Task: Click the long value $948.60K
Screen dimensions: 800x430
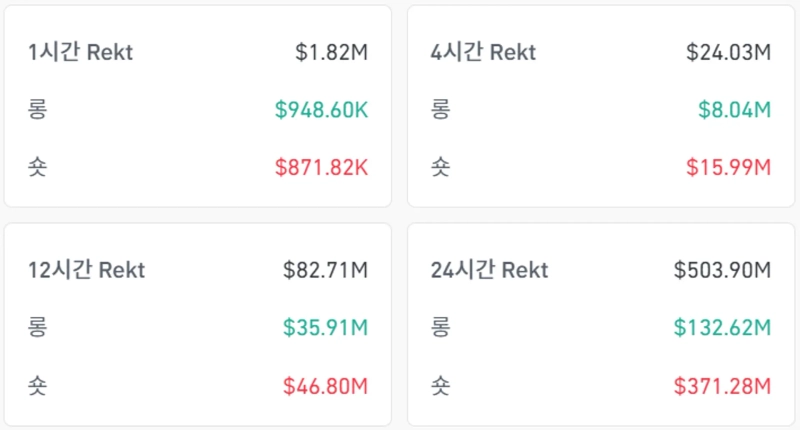Action: click(321, 110)
